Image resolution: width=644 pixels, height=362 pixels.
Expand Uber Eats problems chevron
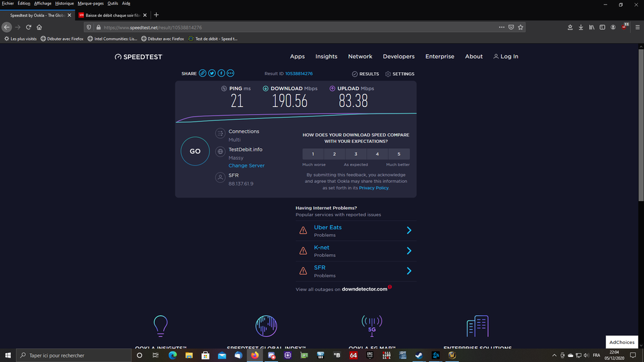tap(409, 231)
